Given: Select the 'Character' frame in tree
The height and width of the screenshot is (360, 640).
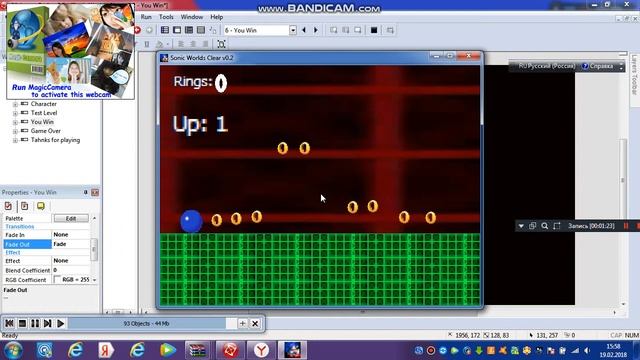Looking at the screenshot, I should click(x=44, y=104).
